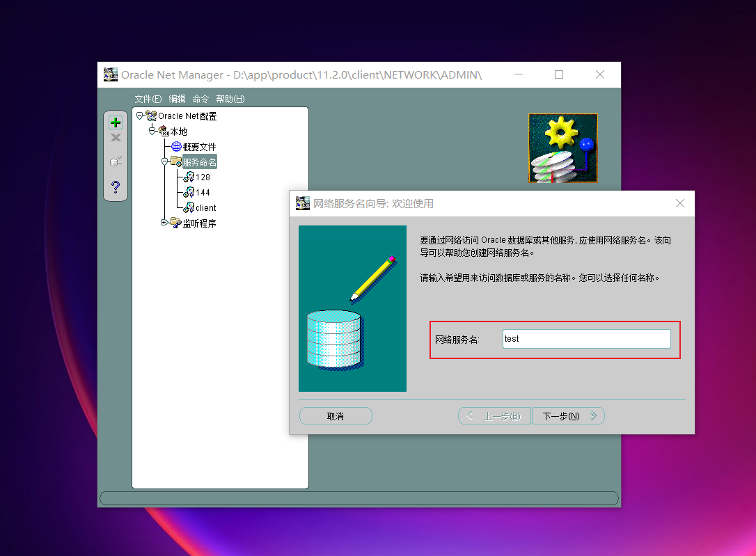Collapse the 服务命名 tree node
The image size is (756, 556).
click(164, 161)
